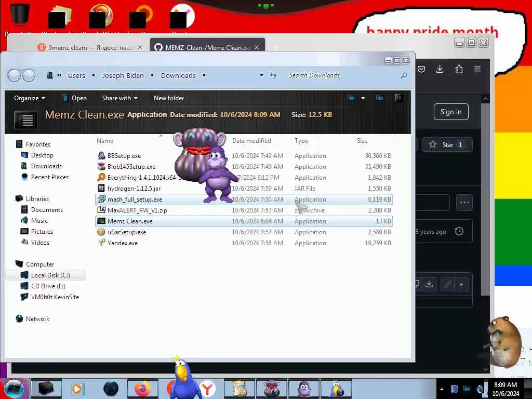This screenshot has width=532, height=399.
Task: Toggle the preview pane icon
Action: tap(380, 98)
